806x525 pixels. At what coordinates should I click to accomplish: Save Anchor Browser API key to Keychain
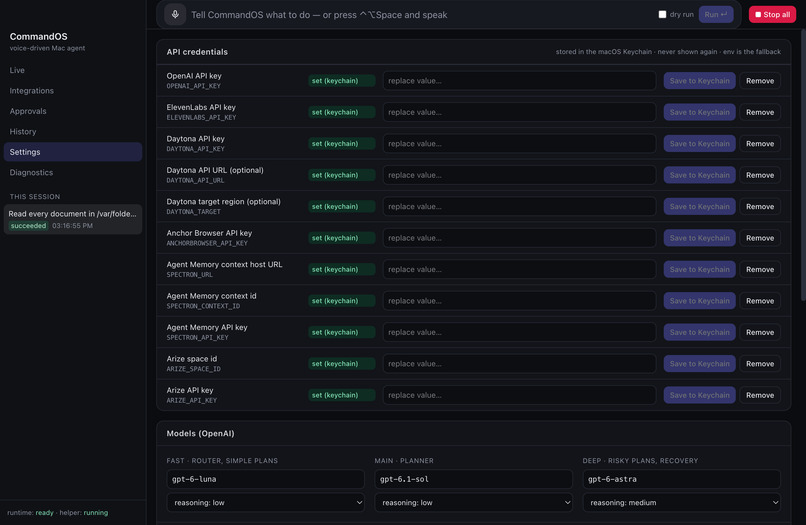tap(699, 238)
